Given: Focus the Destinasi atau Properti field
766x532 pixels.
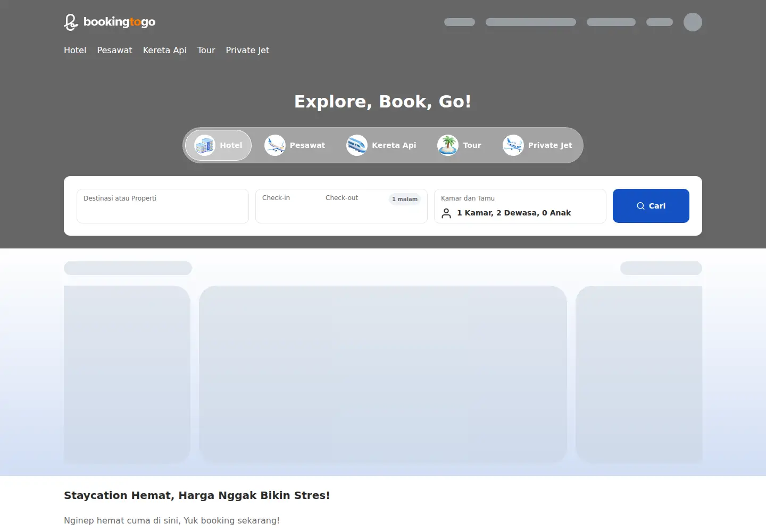Looking at the screenshot, I should [x=163, y=206].
